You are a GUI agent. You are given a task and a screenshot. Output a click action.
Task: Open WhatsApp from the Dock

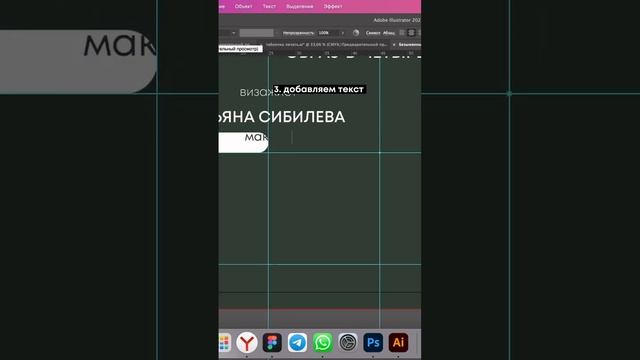pos(322,342)
